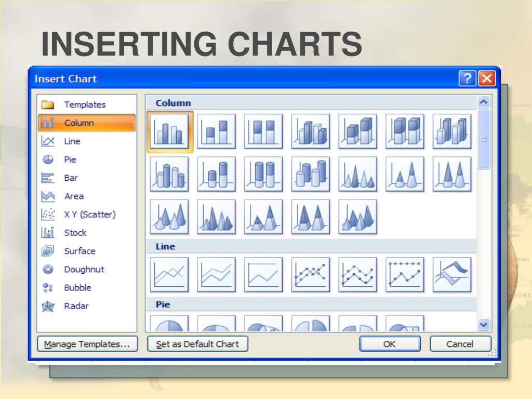Select the Column category in list
The image size is (532, 399).
(87, 123)
